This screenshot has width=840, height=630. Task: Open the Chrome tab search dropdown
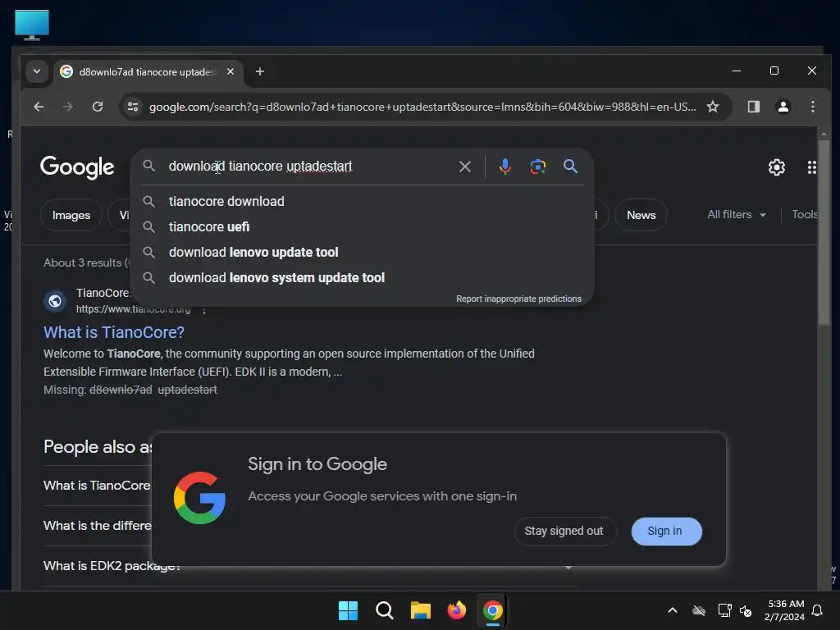pyautogui.click(x=36, y=71)
